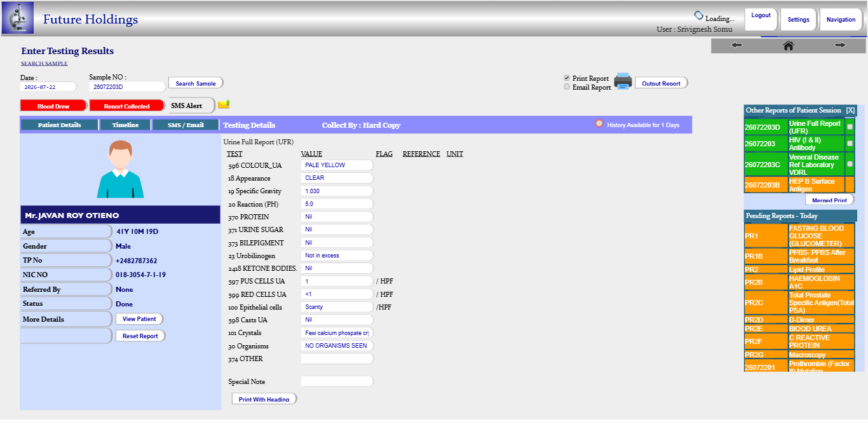The height and width of the screenshot is (431, 868).
Task: Click the COLOUR_UA value field
Action: click(x=337, y=165)
